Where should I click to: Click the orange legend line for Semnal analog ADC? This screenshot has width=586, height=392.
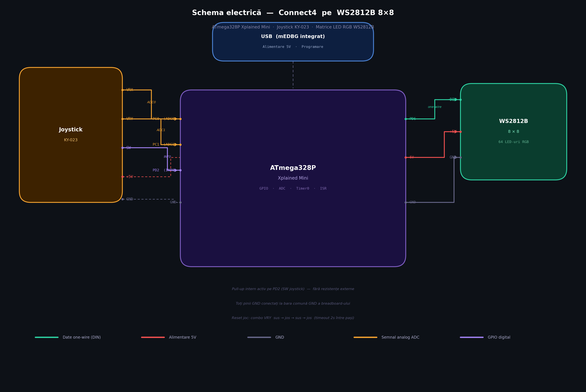[x=365, y=337]
